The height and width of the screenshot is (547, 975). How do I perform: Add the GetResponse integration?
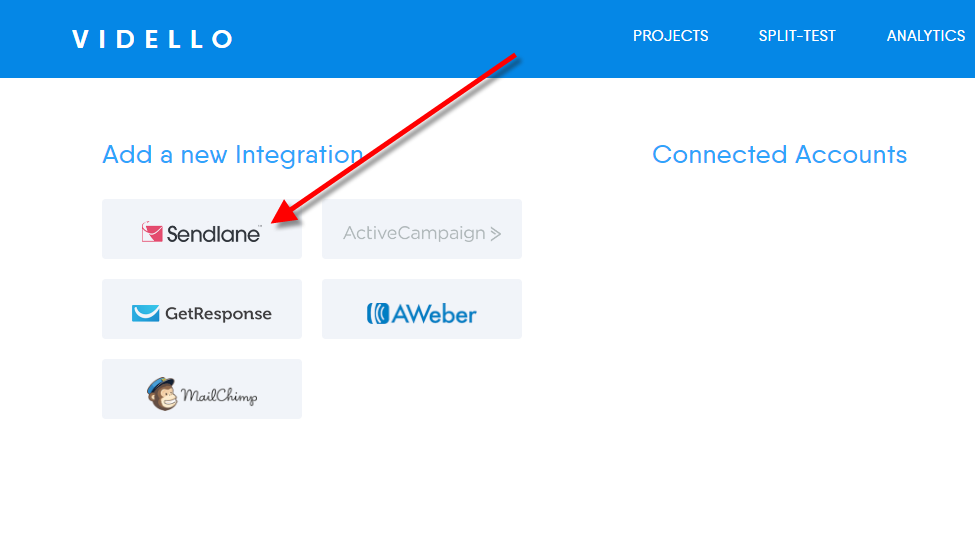pos(202,309)
